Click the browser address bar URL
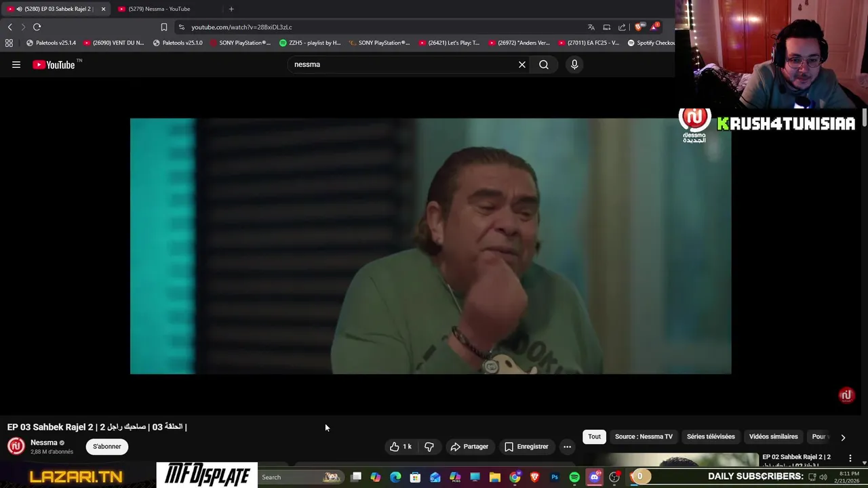Screen dimensions: 868x488 tap(241, 27)
